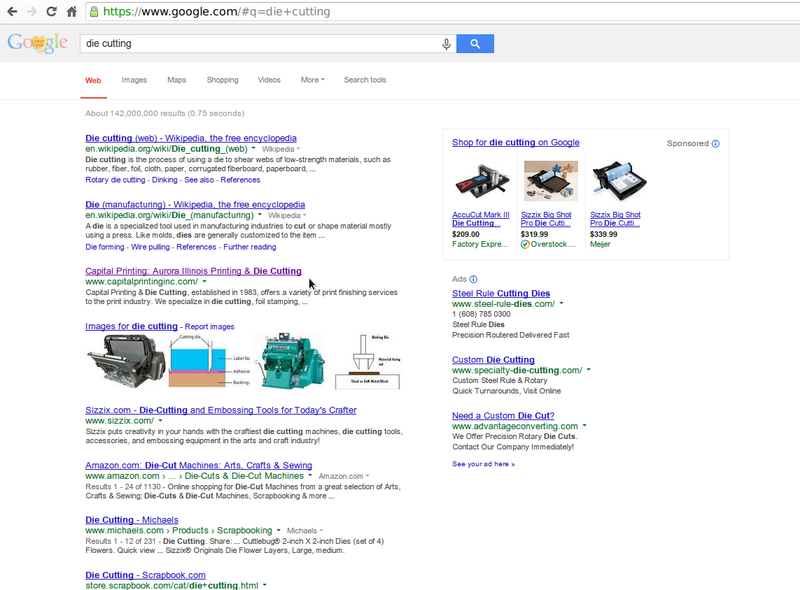800x590 pixels.
Task: Open the grey die cutting machine thumbnail
Action: coord(126,361)
